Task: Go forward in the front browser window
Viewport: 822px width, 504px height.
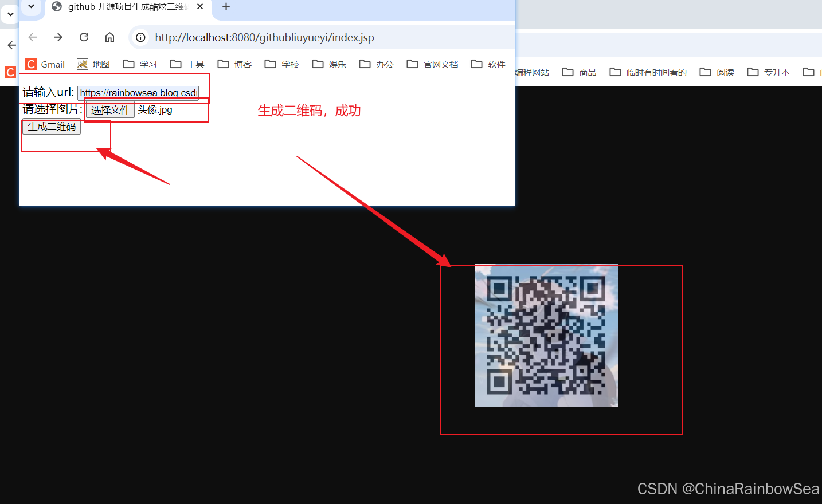Action: click(58, 37)
